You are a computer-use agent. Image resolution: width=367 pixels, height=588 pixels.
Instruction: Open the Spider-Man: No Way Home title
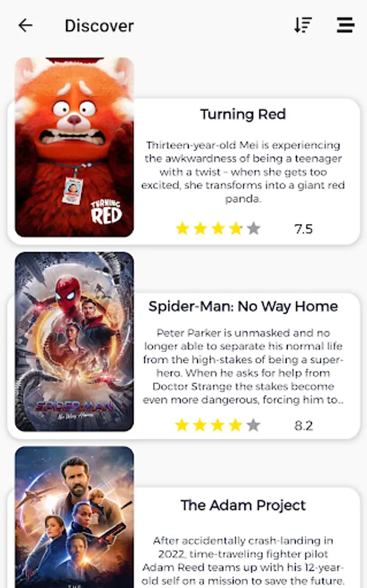pyautogui.click(x=243, y=306)
